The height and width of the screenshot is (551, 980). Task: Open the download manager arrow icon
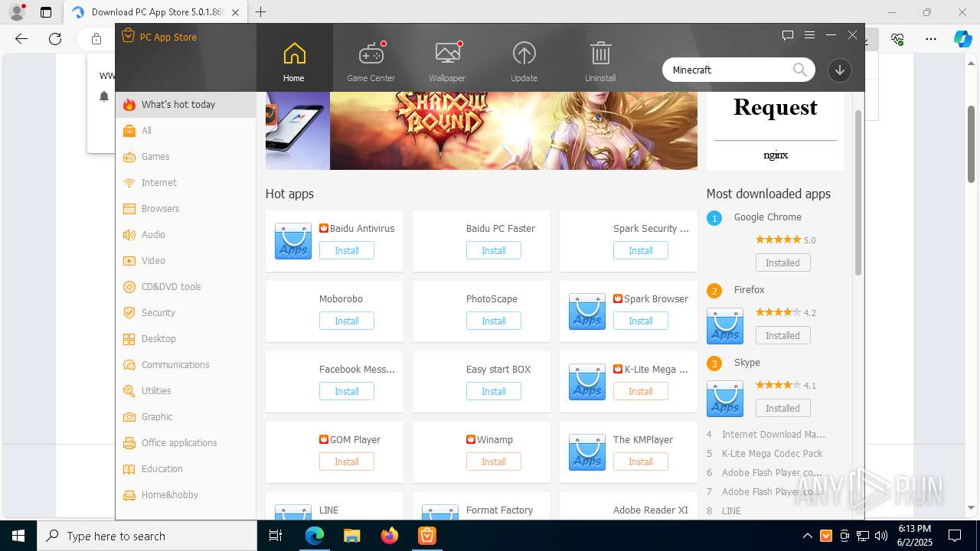[840, 70]
